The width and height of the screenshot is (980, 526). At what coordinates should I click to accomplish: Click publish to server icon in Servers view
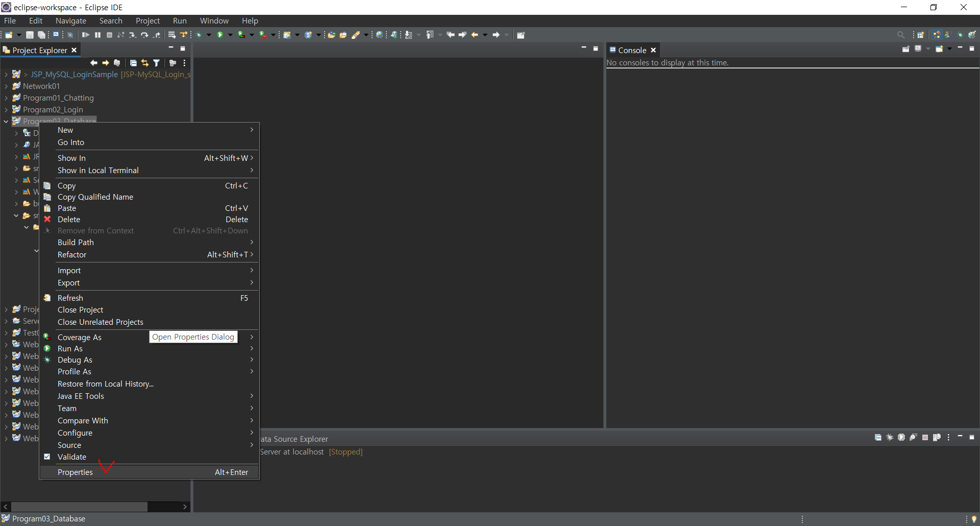(x=937, y=437)
